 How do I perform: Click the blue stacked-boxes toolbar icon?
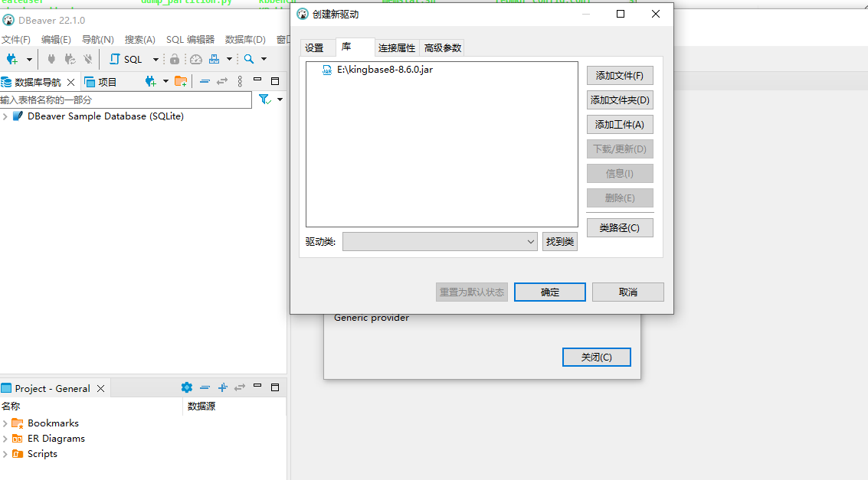click(x=215, y=59)
